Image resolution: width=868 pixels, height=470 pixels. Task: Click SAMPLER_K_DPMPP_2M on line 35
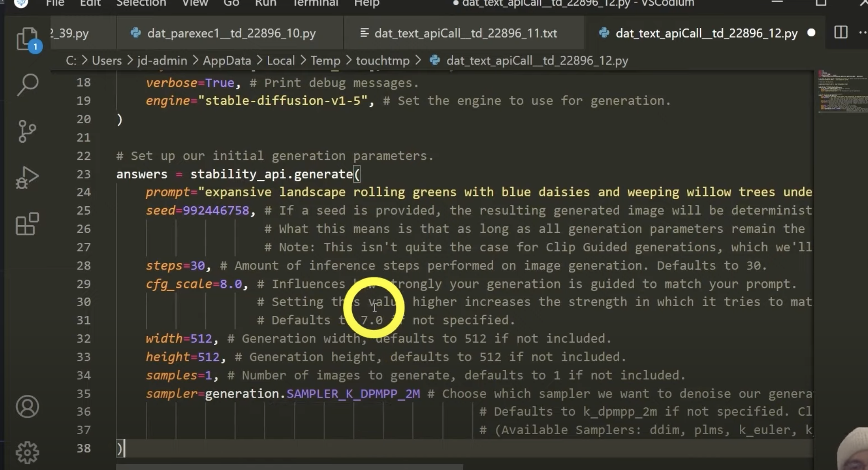(x=353, y=394)
